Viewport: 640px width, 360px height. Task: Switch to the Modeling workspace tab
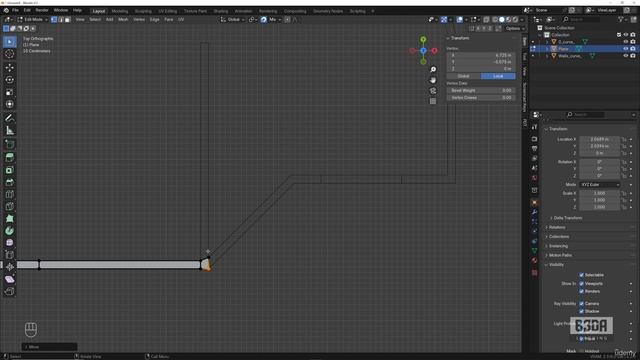coord(120,11)
